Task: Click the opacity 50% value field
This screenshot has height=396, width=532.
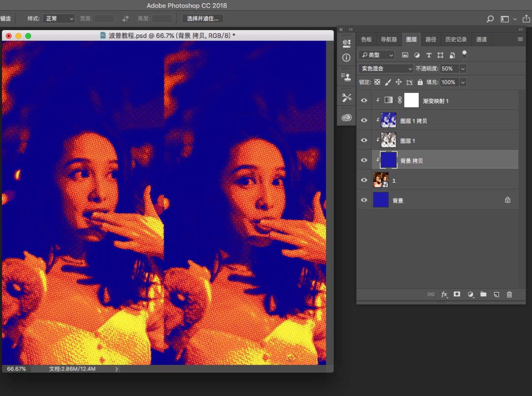Action: tap(450, 68)
